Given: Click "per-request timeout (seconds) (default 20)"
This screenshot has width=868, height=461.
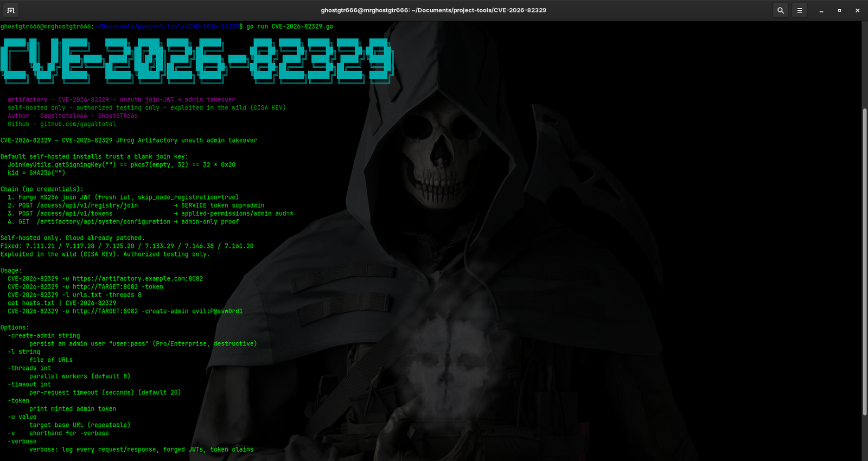Looking at the screenshot, I should point(105,393).
